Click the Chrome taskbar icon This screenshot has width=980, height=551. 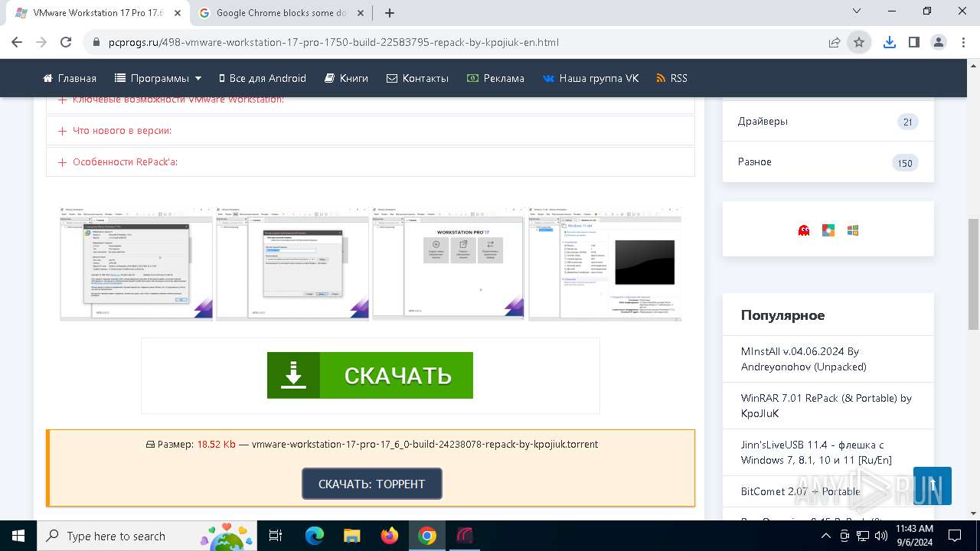pos(427,536)
